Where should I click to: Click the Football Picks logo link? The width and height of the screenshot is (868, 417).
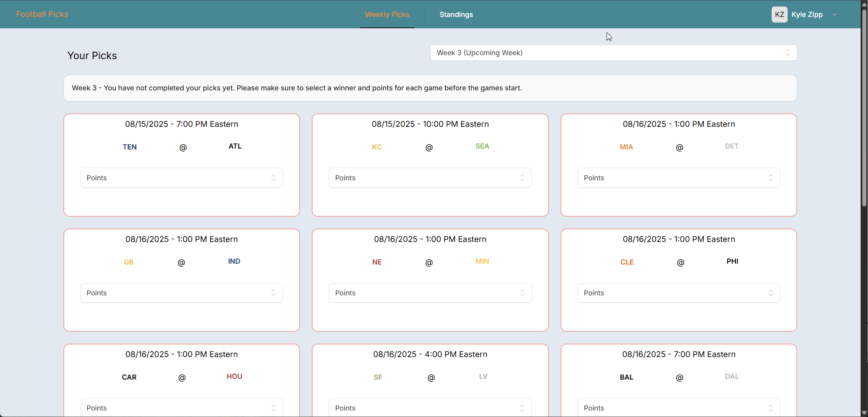click(x=42, y=14)
